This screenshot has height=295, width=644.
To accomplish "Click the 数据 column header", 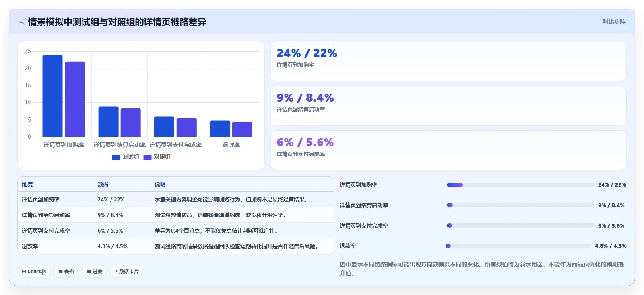I will 103,184.
